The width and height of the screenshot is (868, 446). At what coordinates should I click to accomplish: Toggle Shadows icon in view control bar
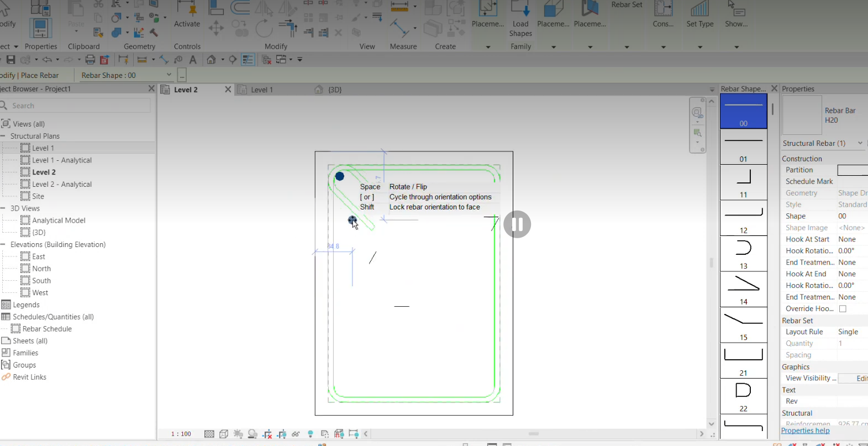click(x=252, y=434)
